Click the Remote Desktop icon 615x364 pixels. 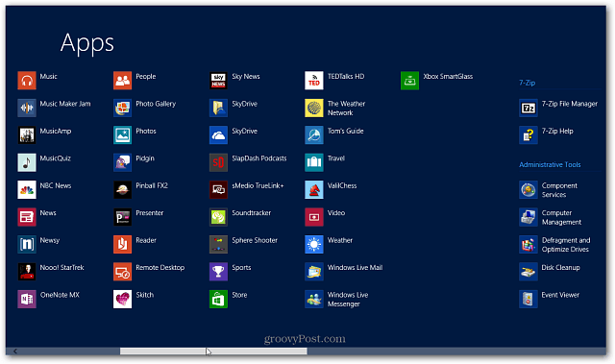point(122,272)
